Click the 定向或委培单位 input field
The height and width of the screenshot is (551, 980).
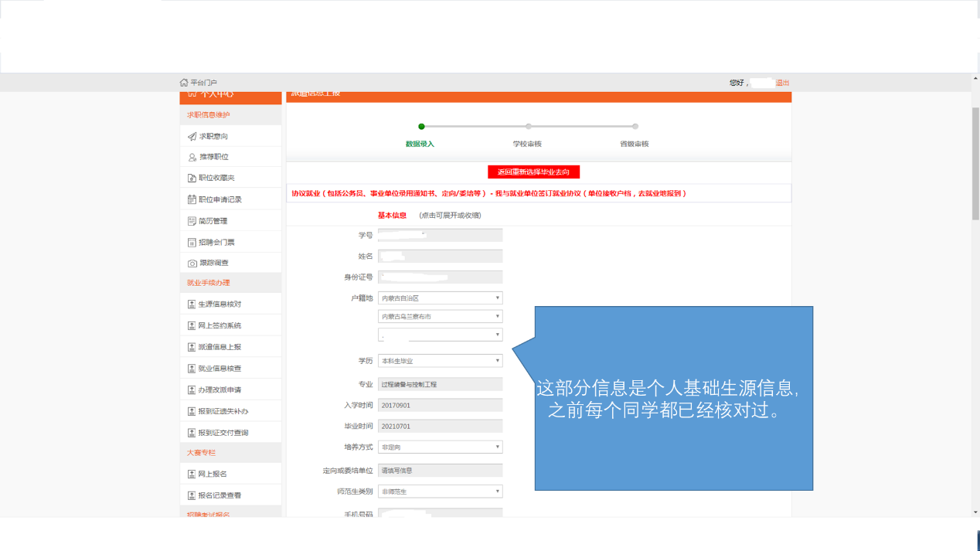click(440, 471)
